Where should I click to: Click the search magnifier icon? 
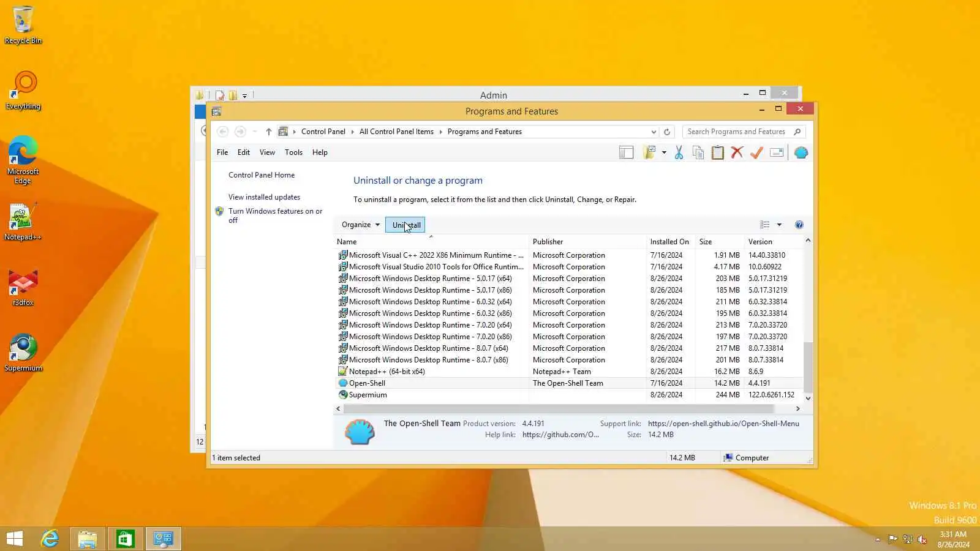click(x=797, y=132)
